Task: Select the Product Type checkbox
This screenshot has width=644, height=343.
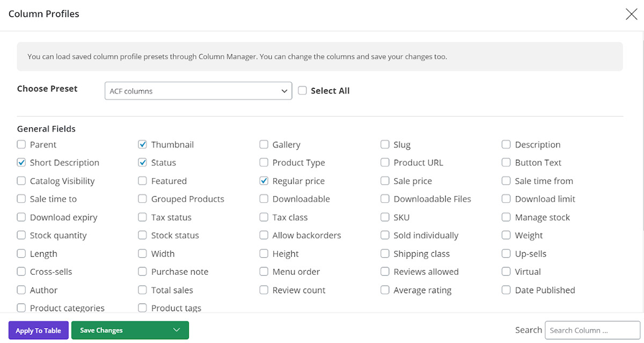Action: pos(264,163)
